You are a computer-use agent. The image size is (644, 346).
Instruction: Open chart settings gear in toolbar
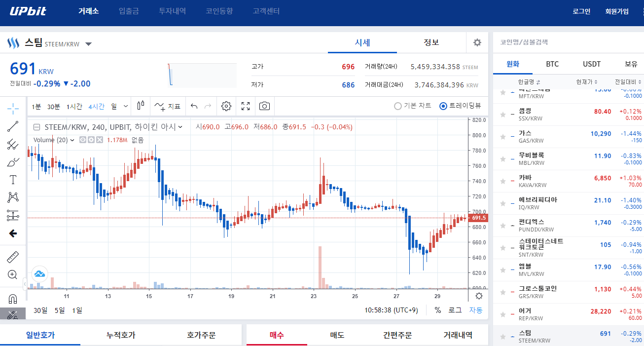click(226, 106)
